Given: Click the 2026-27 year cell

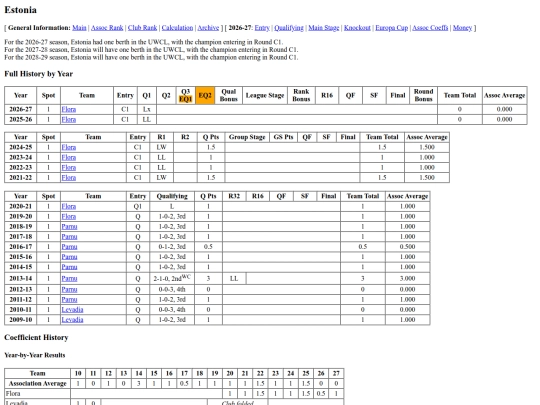Looking at the screenshot, I should pos(21,109).
